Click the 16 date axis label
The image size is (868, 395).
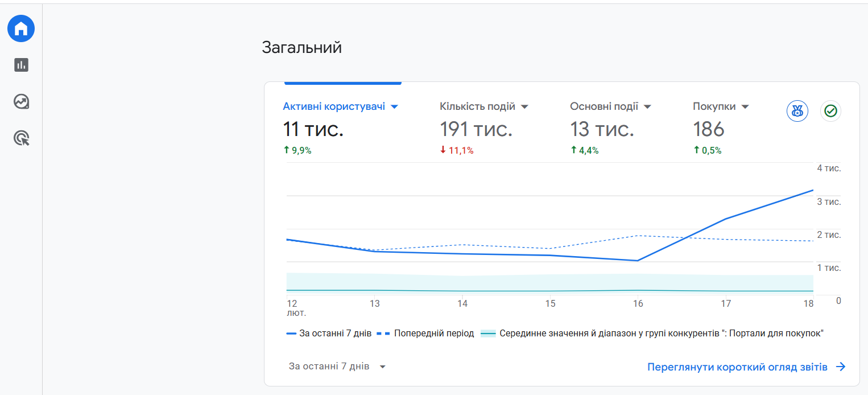(638, 304)
